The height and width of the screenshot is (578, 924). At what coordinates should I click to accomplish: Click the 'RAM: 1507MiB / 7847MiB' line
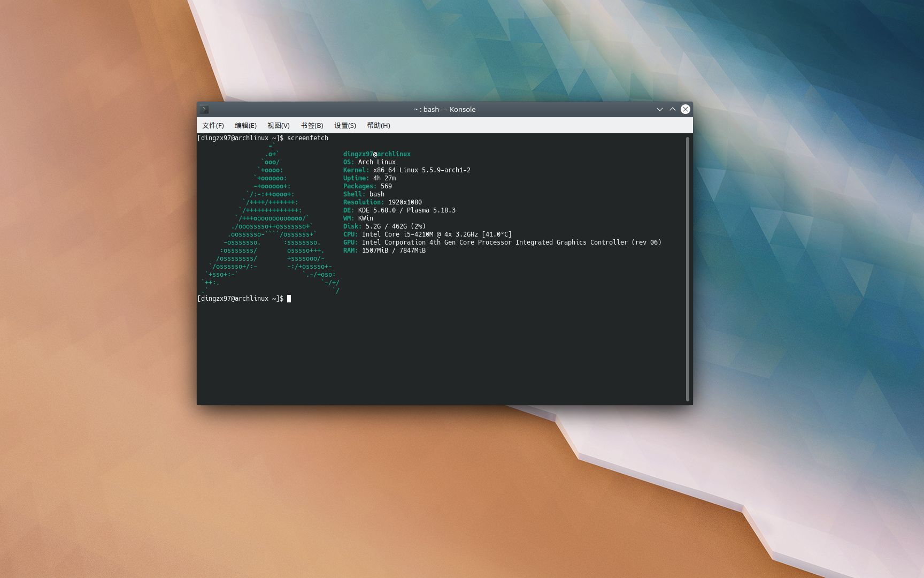(x=384, y=250)
